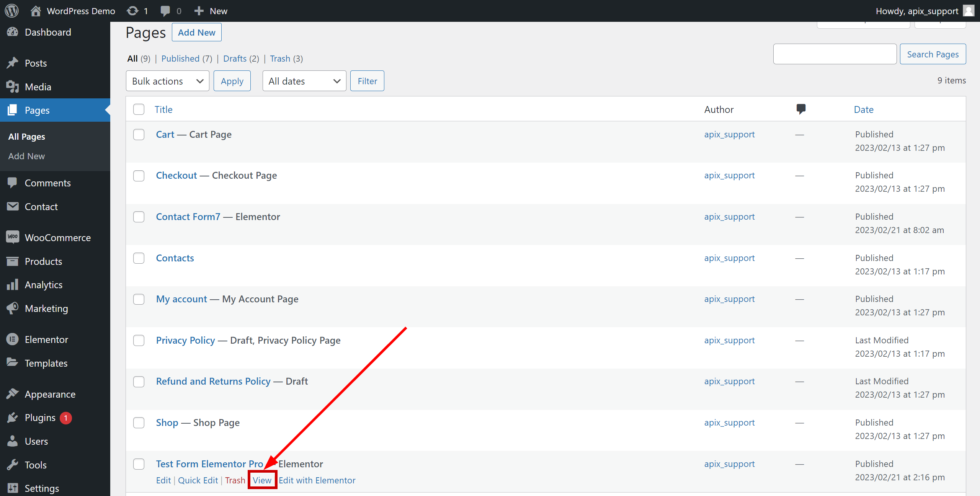The width and height of the screenshot is (980, 496).
Task: Toggle checkbox for Cart page row
Action: coord(139,134)
